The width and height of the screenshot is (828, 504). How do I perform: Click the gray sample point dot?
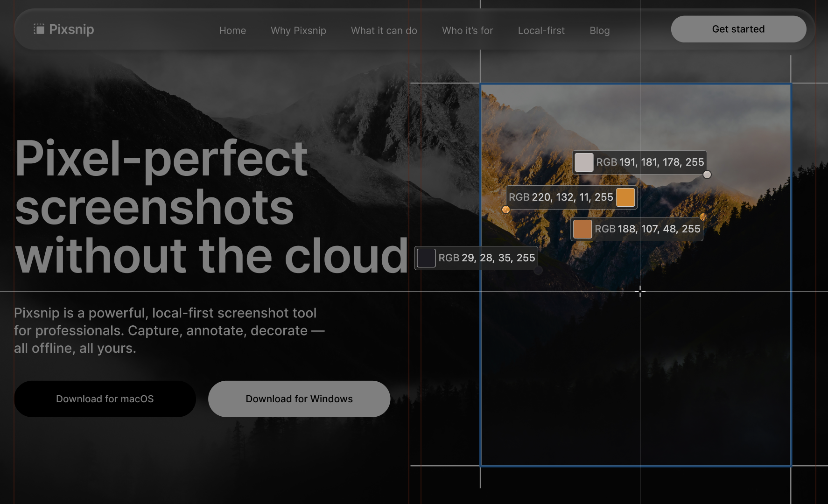[x=707, y=175]
